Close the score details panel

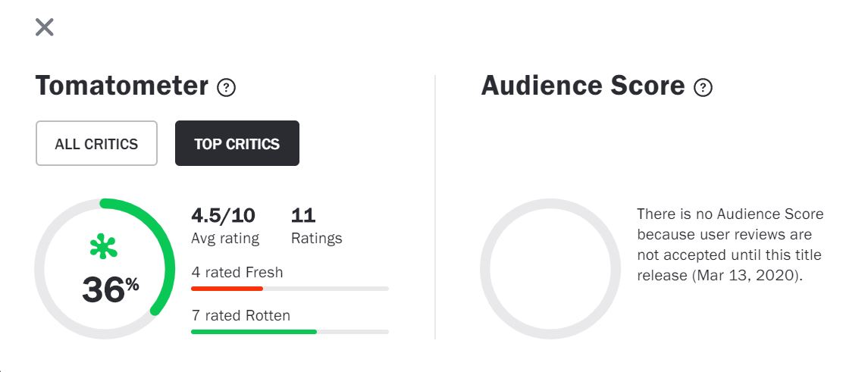tap(45, 27)
